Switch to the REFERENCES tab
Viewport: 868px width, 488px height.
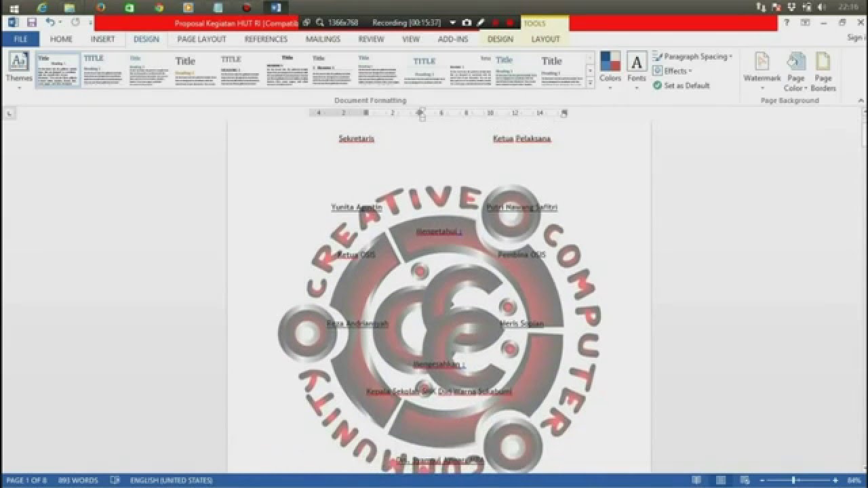[266, 39]
